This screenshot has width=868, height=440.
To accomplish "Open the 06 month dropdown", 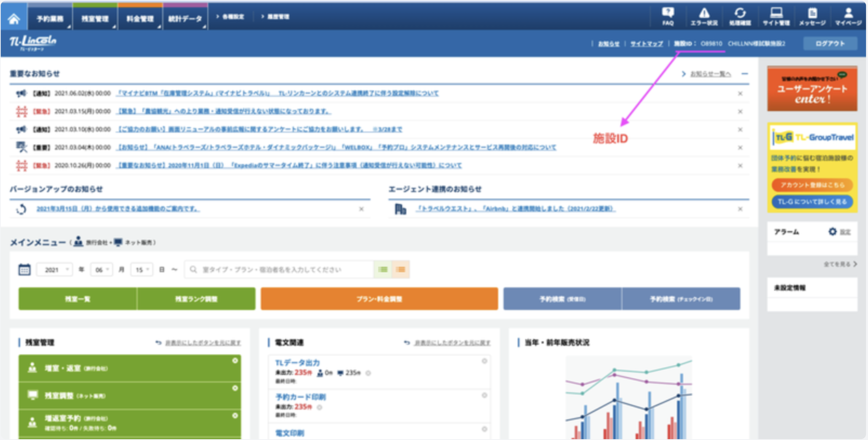I will coord(101,269).
